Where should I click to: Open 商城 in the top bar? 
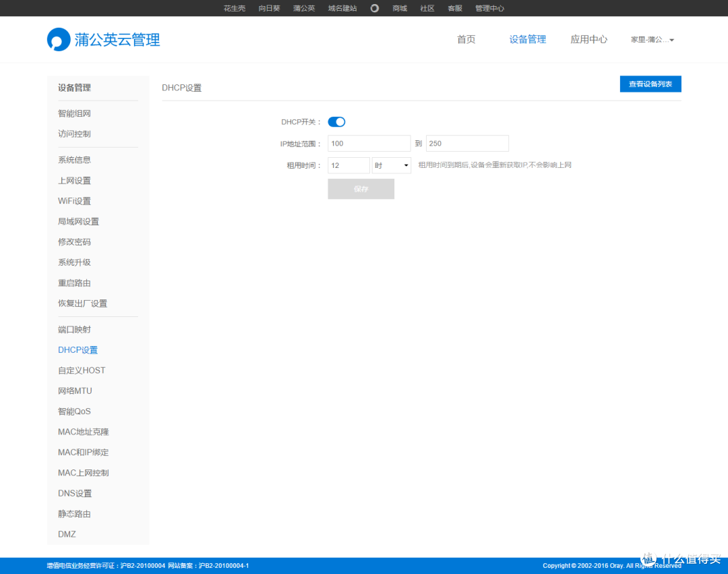400,8
